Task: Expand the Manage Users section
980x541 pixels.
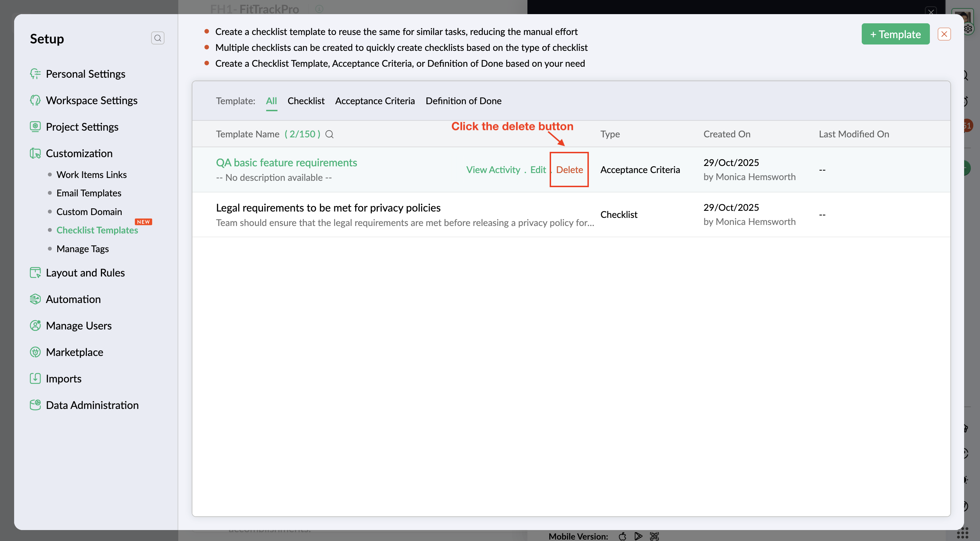Action: tap(79, 326)
